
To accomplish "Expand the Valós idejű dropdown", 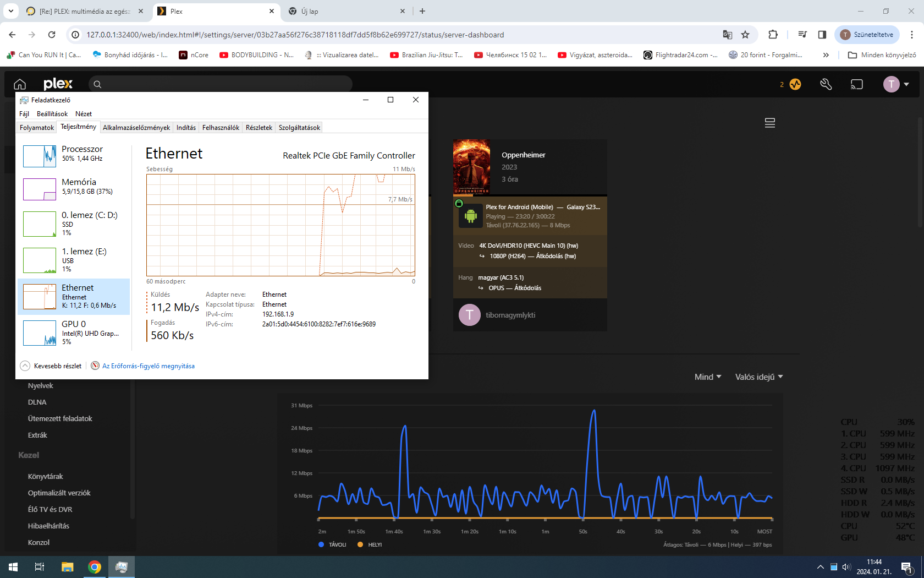I will pyautogui.click(x=759, y=377).
